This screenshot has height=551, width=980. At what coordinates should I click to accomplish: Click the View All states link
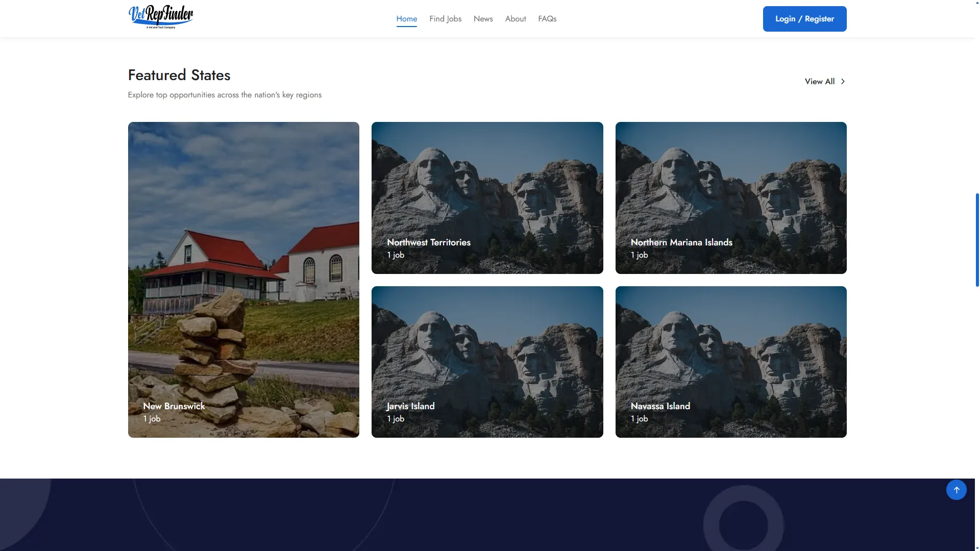[x=825, y=82]
